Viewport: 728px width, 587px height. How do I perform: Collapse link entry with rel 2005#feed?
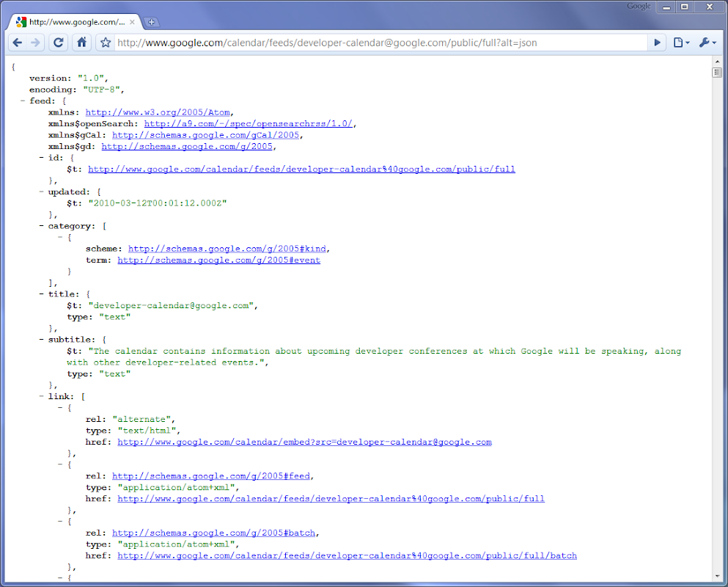click(60, 464)
